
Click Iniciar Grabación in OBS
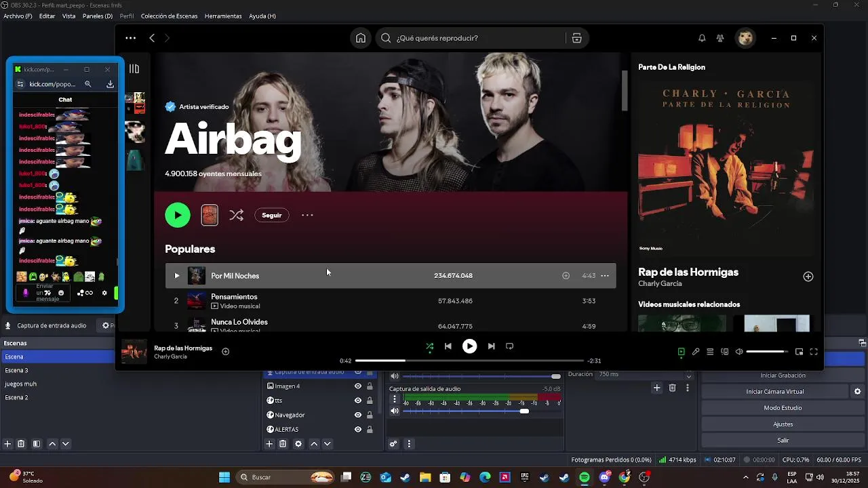click(783, 375)
